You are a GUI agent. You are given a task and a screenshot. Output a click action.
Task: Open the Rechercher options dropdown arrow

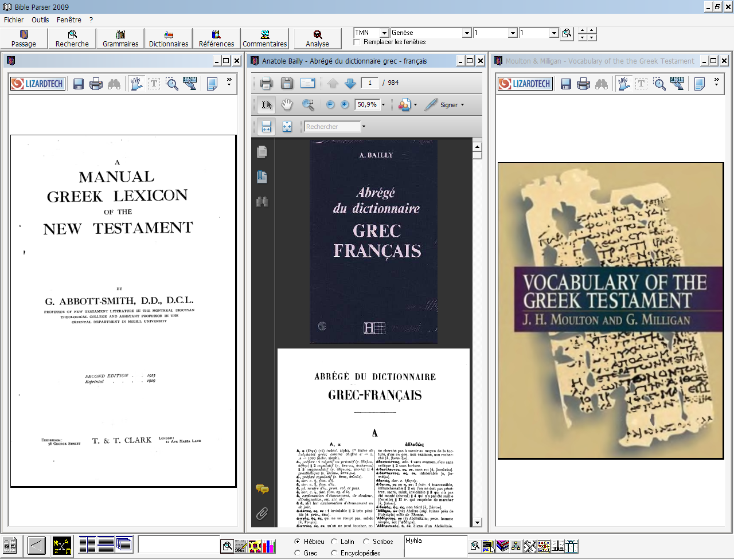tap(364, 127)
